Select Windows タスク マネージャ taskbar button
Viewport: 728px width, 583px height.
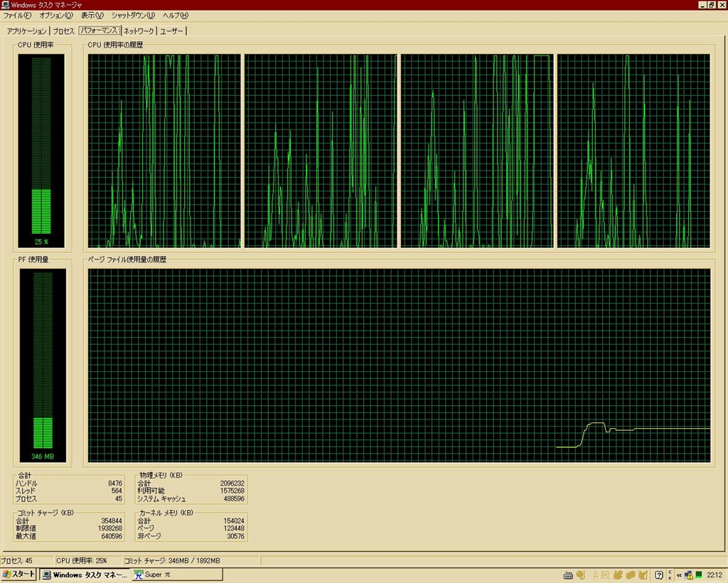point(85,574)
